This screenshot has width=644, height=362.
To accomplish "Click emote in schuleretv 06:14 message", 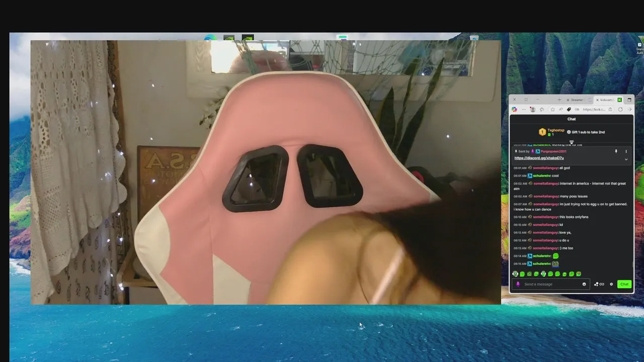I will click(555, 256).
